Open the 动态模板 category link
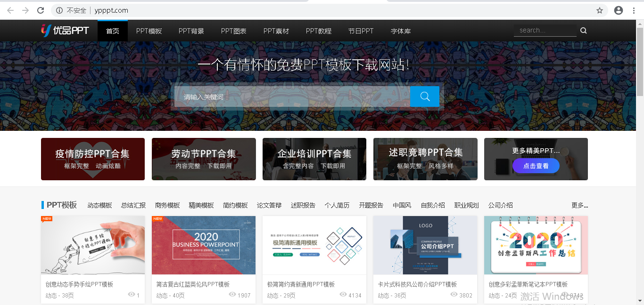 [x=99, y=205]
